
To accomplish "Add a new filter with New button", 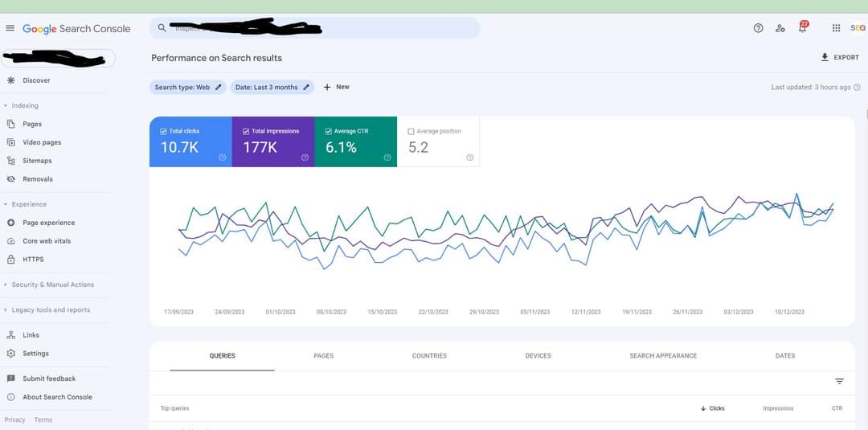I will pos(336,87).
